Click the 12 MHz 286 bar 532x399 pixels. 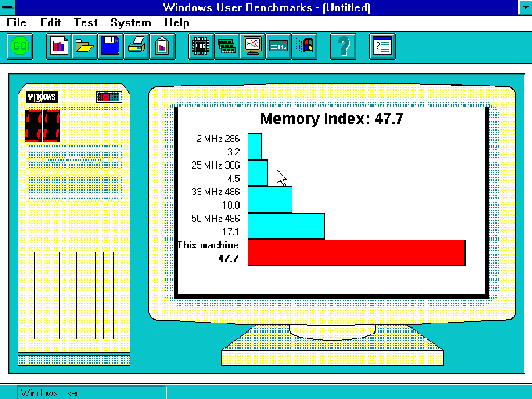tap(255, 147)
